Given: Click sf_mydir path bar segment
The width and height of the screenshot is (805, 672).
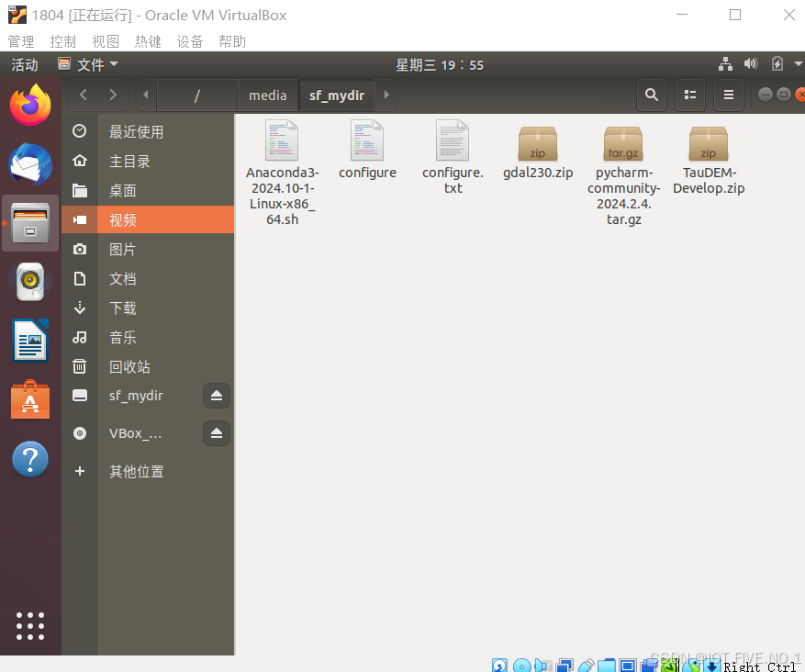Looking at the screenshot, I should [337, 95].
